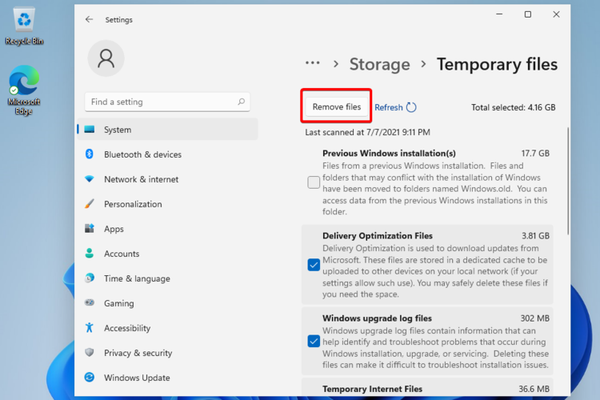The image size is (600, 400).
Task: Click the Network wifi icon
Action: point(90,179)
